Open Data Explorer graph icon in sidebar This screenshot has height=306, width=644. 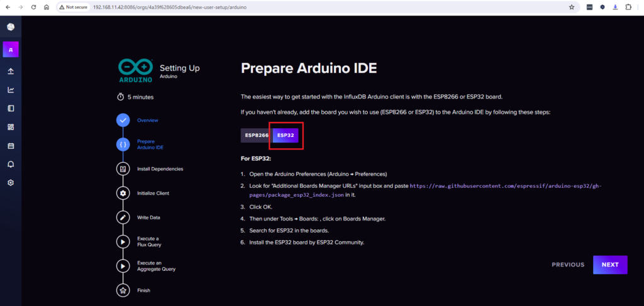[x=11, y=90]
